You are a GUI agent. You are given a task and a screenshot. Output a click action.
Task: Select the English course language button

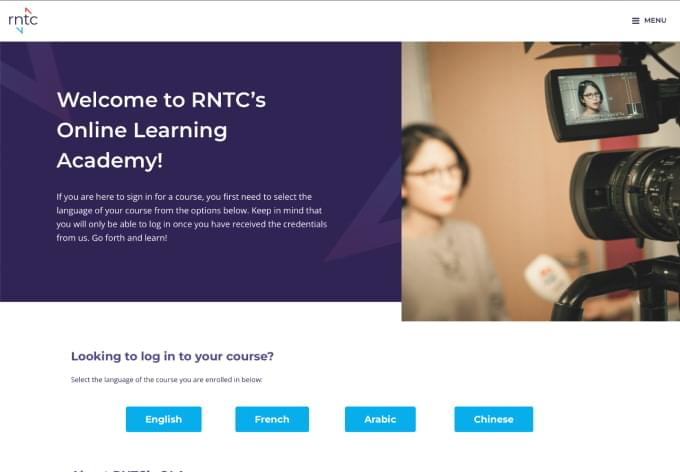tap(163, 419)
